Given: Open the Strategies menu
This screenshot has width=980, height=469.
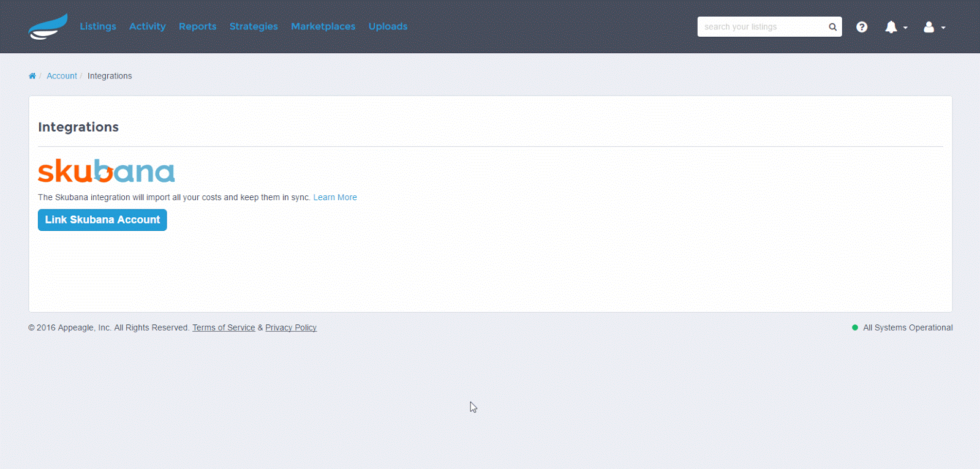Looking at the screenshot, I should pyautogui.click(x=254, y=26).
